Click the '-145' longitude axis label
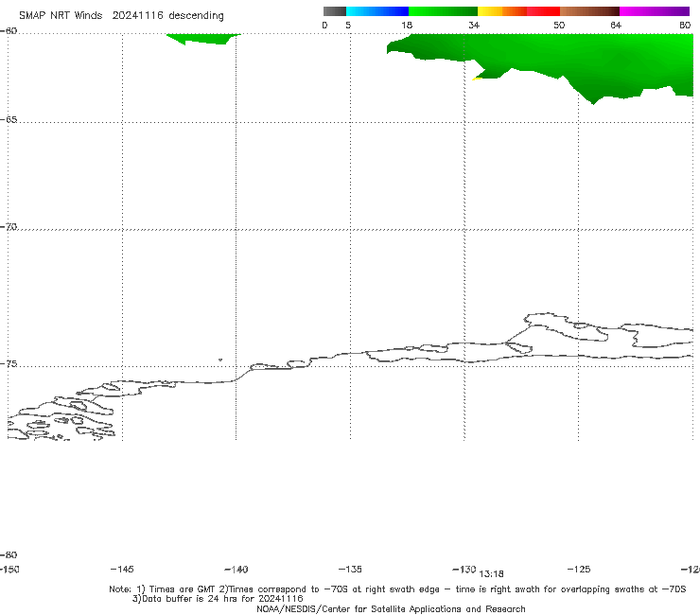700x615 pixels. click(x=122, y=569)
